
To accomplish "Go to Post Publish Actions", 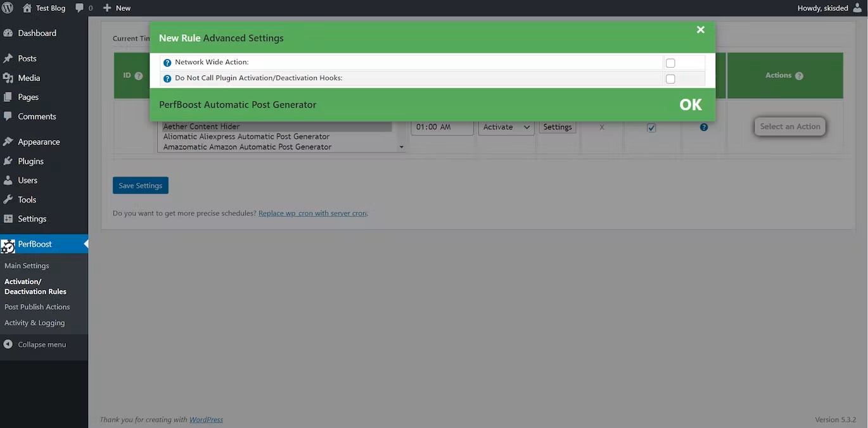I will pyautogui.click(x=37, y=307).
